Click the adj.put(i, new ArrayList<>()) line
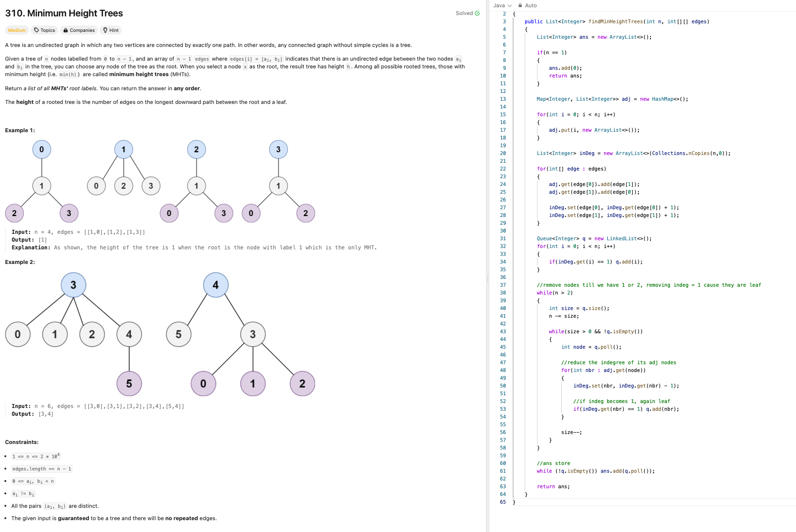Screen dimensions: 796x532 tap(594, 130)
